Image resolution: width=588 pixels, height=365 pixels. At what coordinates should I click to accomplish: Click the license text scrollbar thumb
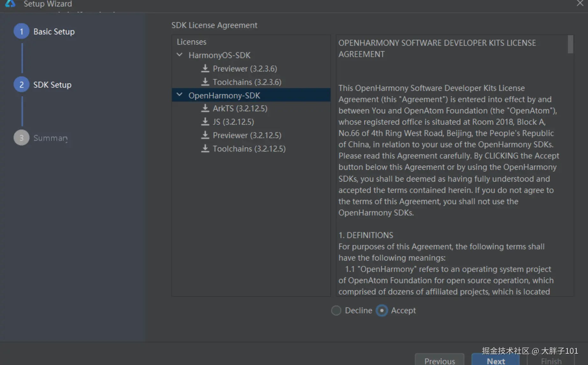(x=570, y=44)
